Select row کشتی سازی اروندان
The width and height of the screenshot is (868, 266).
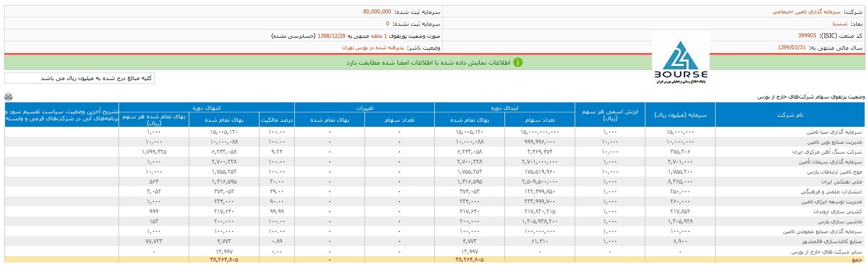click(435, 211)
